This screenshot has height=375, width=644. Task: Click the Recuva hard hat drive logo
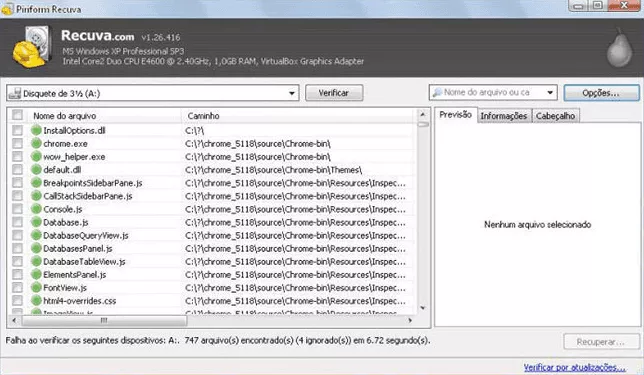[31, 47]
